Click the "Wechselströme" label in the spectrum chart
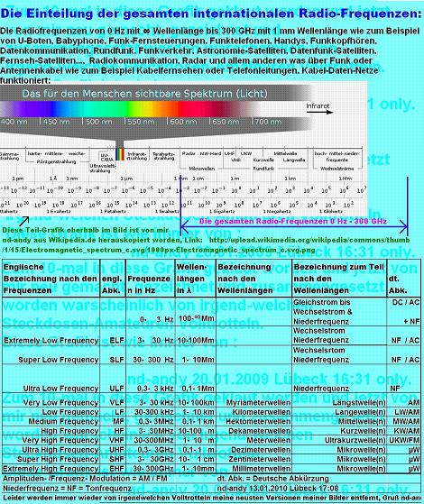 [336, 169]
